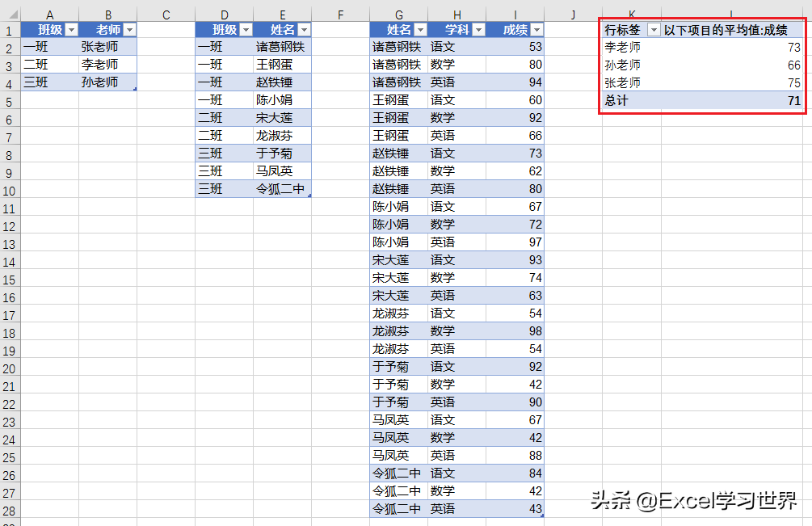This screenshot has width=812, height=526.
Task: Click cell 王钢蛋 in column E
Action: pos(282,65)
